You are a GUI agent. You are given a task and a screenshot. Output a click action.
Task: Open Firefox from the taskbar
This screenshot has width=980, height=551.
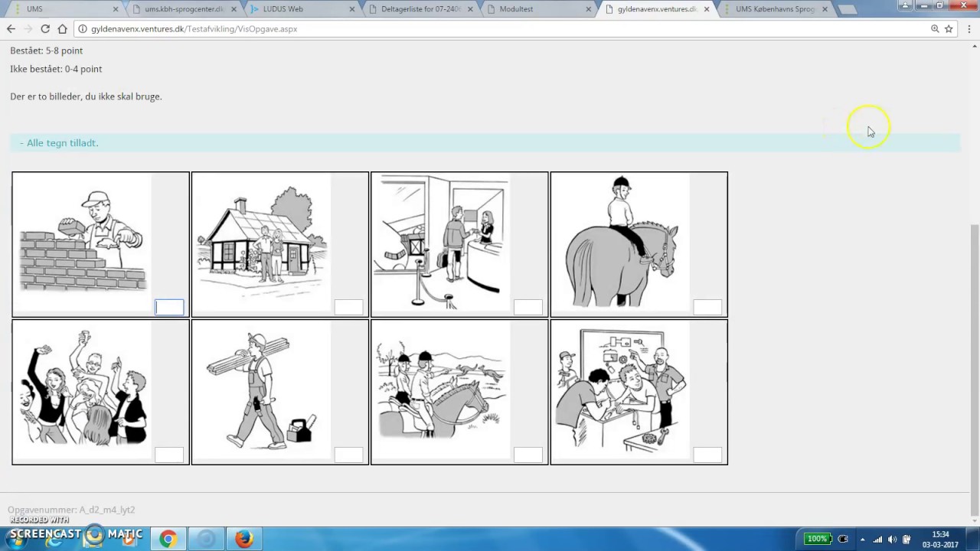[243, 540]
